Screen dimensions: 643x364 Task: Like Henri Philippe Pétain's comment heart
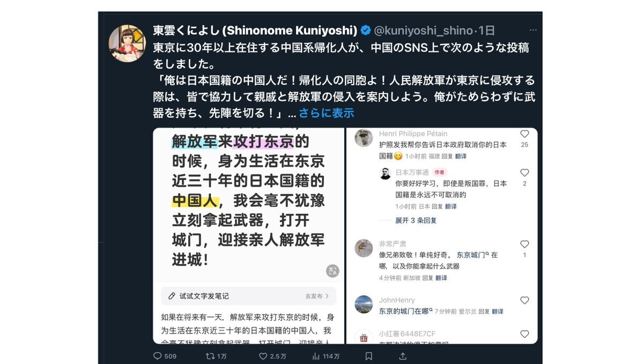point(524,134)
